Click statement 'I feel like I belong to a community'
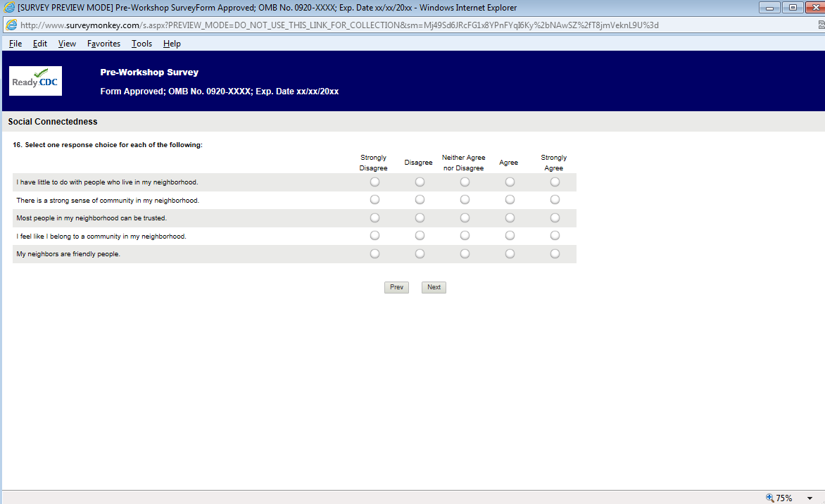The image size is (825, 504). coord(101,237)
